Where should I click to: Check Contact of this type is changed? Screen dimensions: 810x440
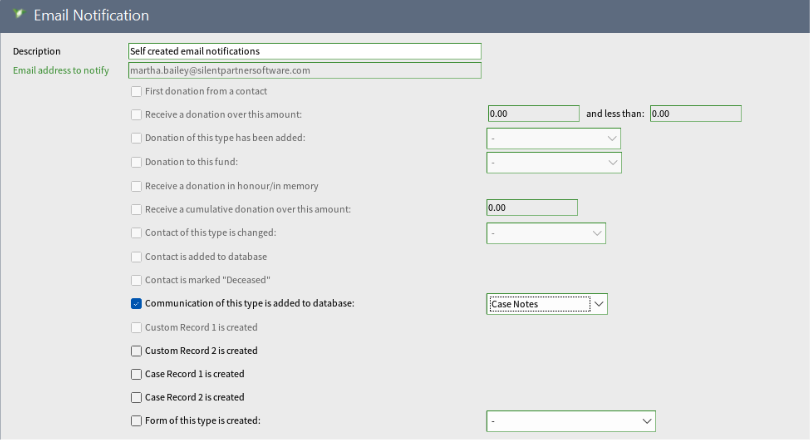[x=136, y=233]
